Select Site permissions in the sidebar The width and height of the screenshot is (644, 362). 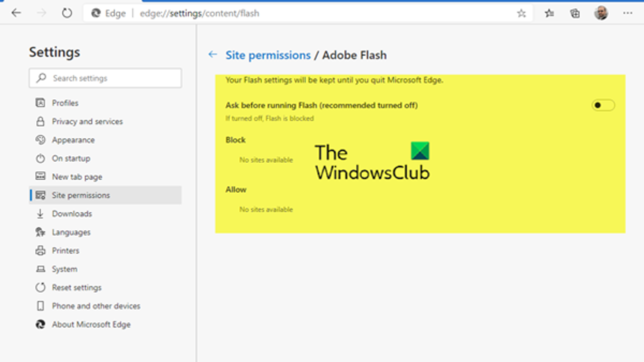point(106,195)
